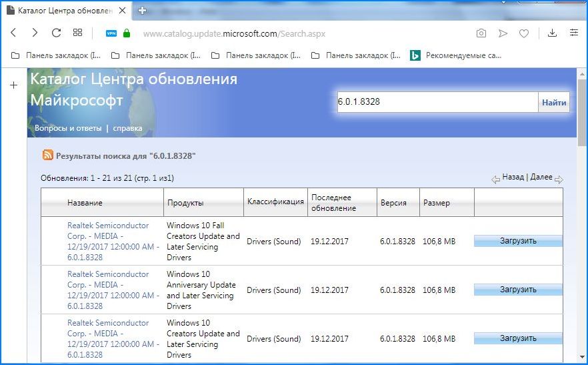Click the search field containing 6.0.1.8328
Screen dimensions: 588x365
click(437, 102)
